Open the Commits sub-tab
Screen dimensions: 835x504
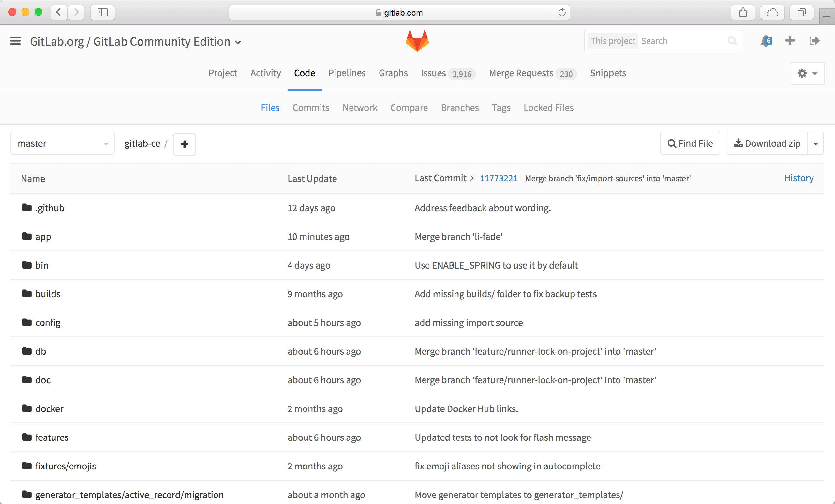click(311, 108)
